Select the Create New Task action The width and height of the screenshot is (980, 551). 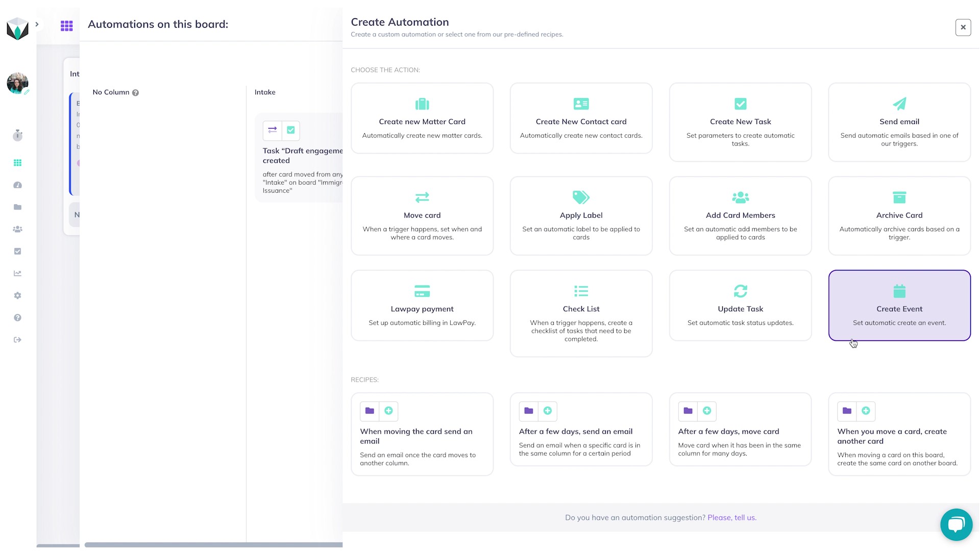[x=740, y=122]
